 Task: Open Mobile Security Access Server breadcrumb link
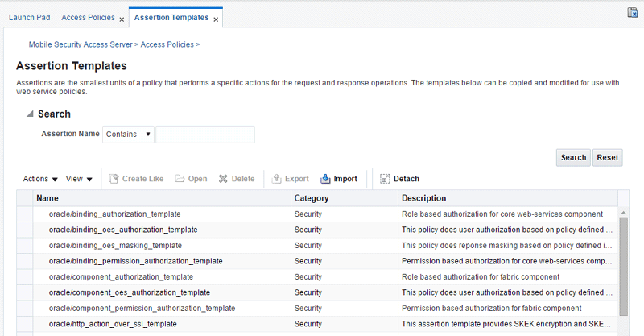(x=80, y=44)
